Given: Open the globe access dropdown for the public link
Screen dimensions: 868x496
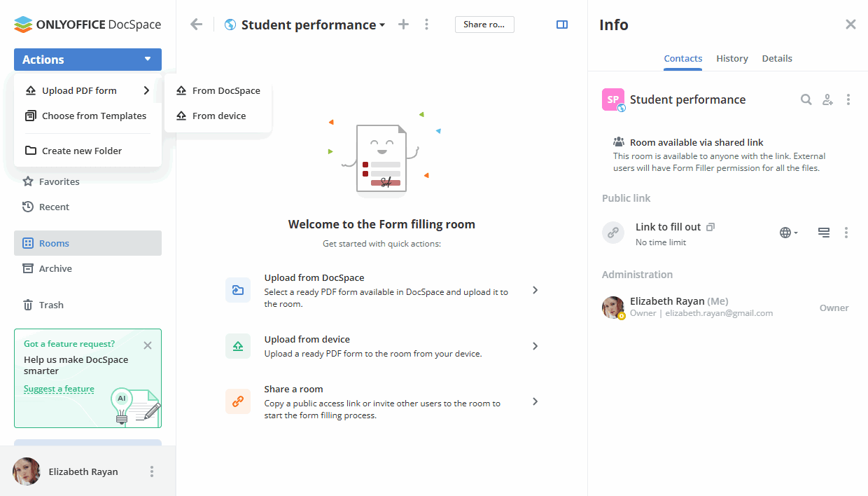Looking at the screenshot, I should tap(788, 233).
